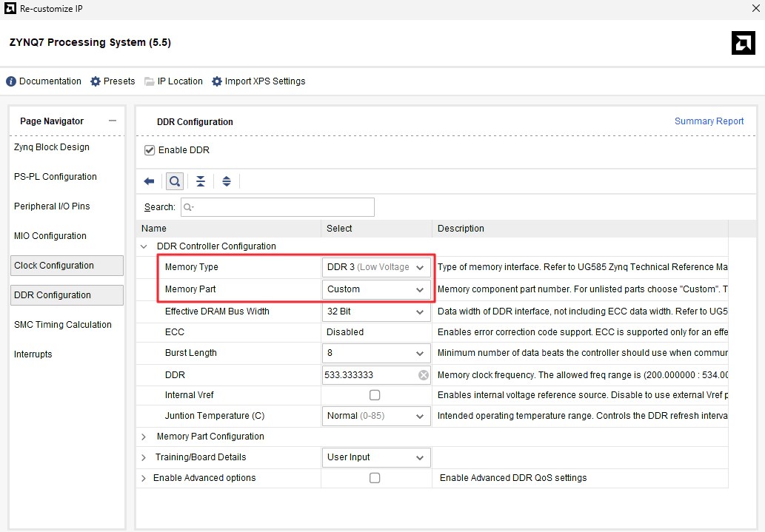The height and width of the screenshot is (532, 765).
Task: Clear the DDR frequency value icon
Action: click(x=424, y=375)
